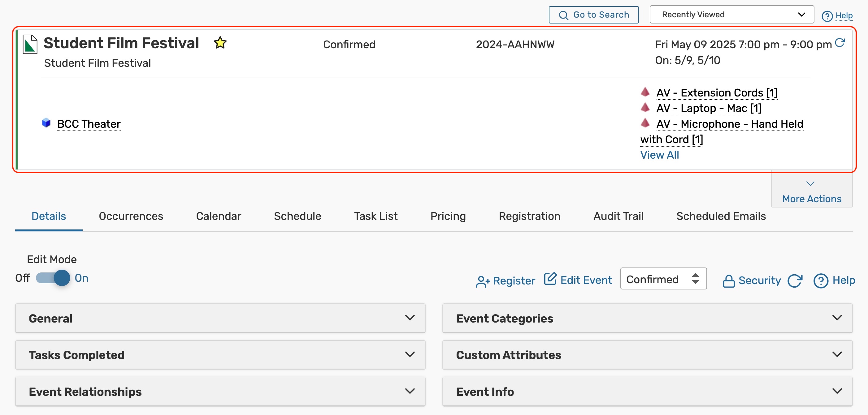Open the Recently Viewed dropdown
This screenshot has width=868, height=415.
[x=731, y=15]
